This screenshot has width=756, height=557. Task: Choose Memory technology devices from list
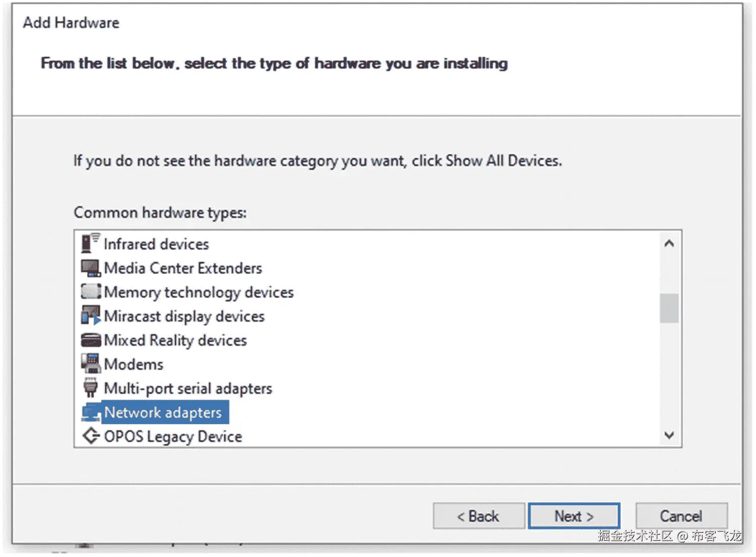pos(199,292)
